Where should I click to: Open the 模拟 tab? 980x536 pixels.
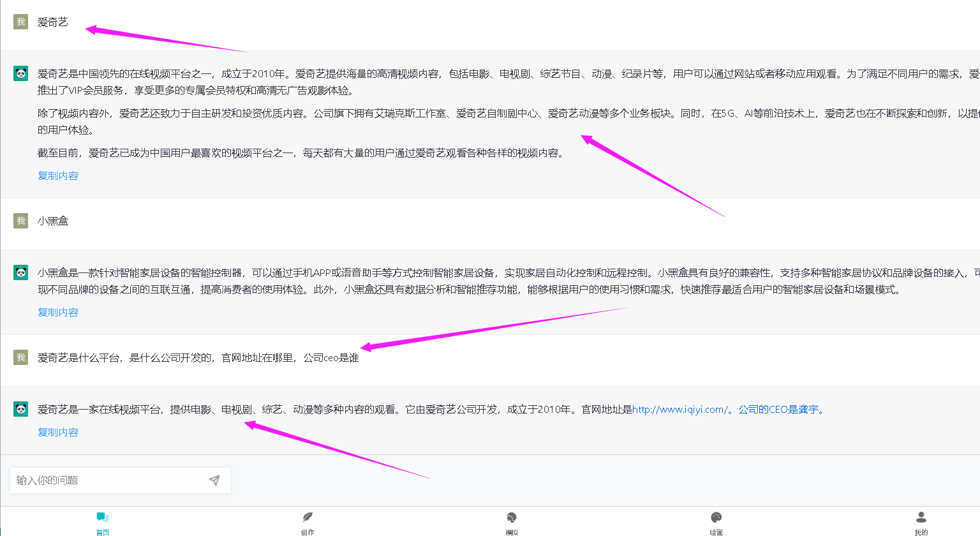tap(512, 523)
